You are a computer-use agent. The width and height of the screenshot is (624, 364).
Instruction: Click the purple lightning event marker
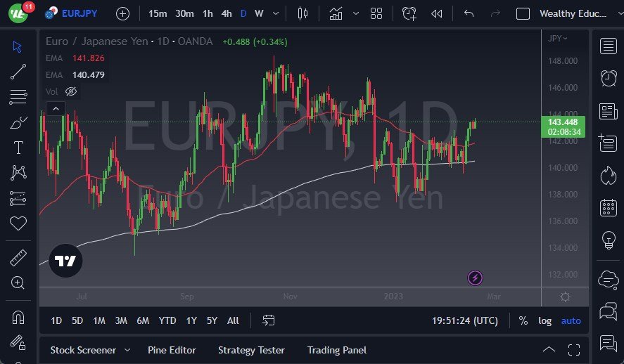[475, 278]
